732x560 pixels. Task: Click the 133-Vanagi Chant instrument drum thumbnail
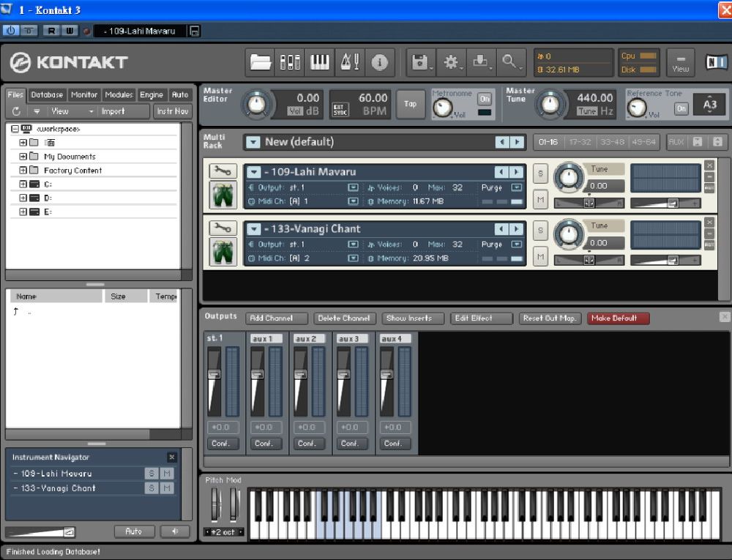coord(223,252)
